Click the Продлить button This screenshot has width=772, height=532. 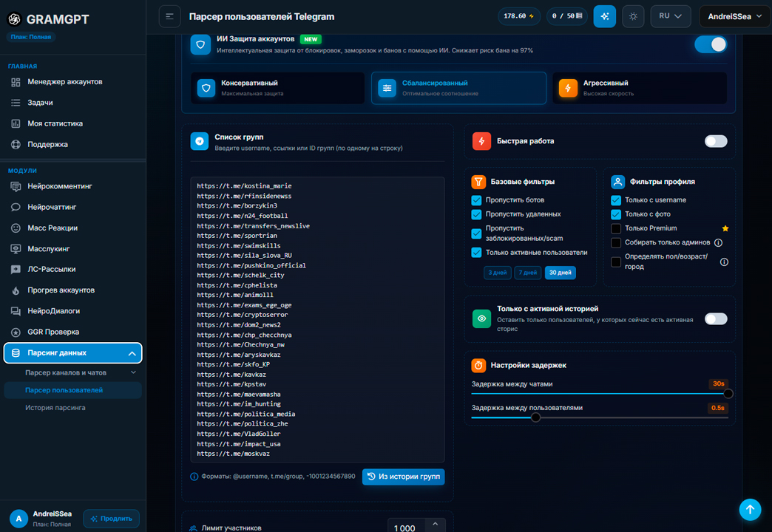point(111,519)
